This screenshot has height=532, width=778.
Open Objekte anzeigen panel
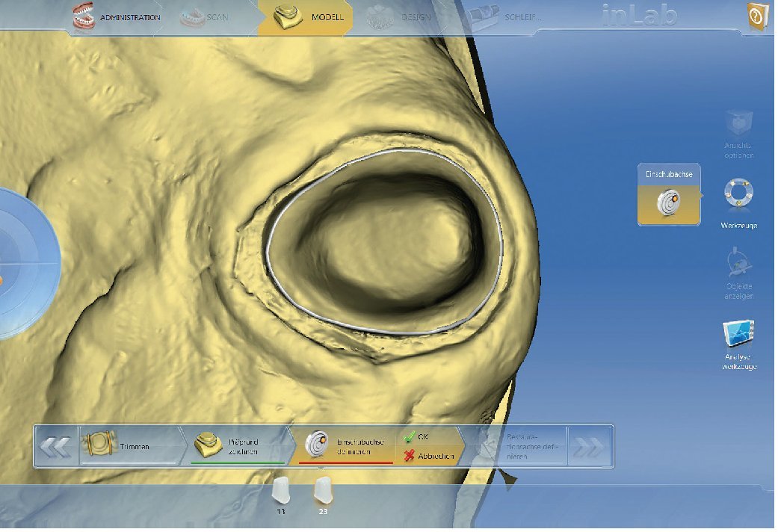coord(738,273)
